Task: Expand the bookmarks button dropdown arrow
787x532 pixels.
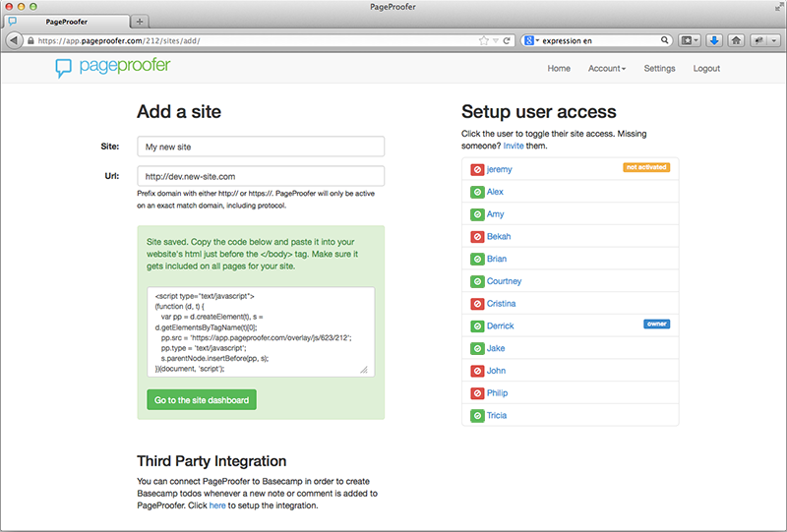Action: coord(696,40)
